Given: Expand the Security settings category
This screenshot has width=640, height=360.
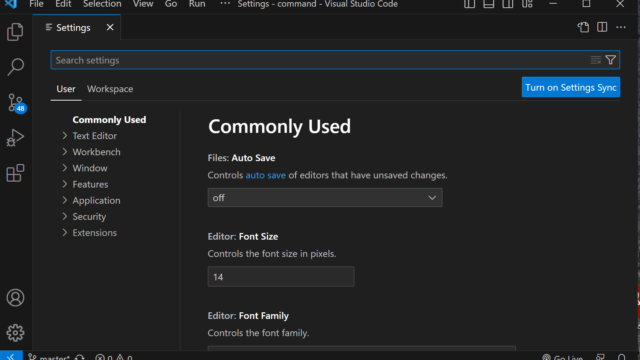Looking at the screenshot, I should tap(64, 216).
